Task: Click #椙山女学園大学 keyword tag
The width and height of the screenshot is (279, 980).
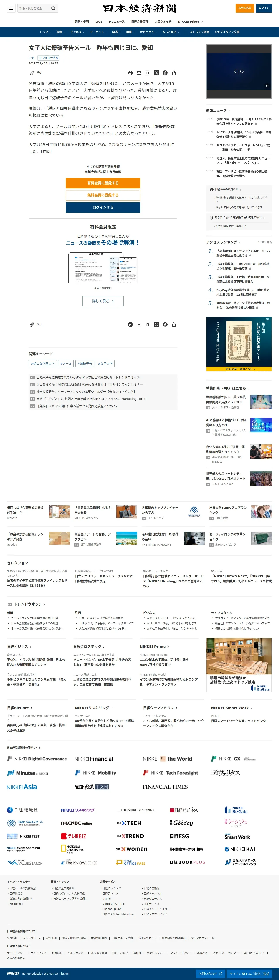Action: coord(43,364)
